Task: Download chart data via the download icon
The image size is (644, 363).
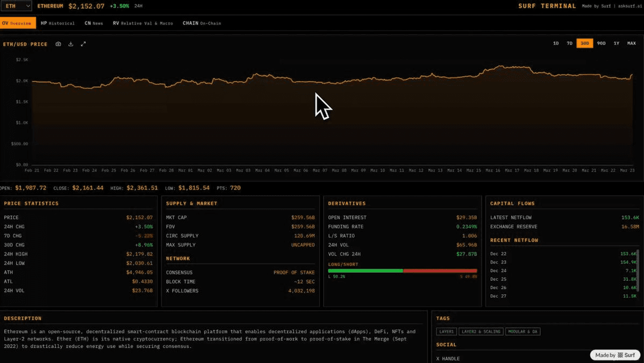Action: tap(70, 44)
